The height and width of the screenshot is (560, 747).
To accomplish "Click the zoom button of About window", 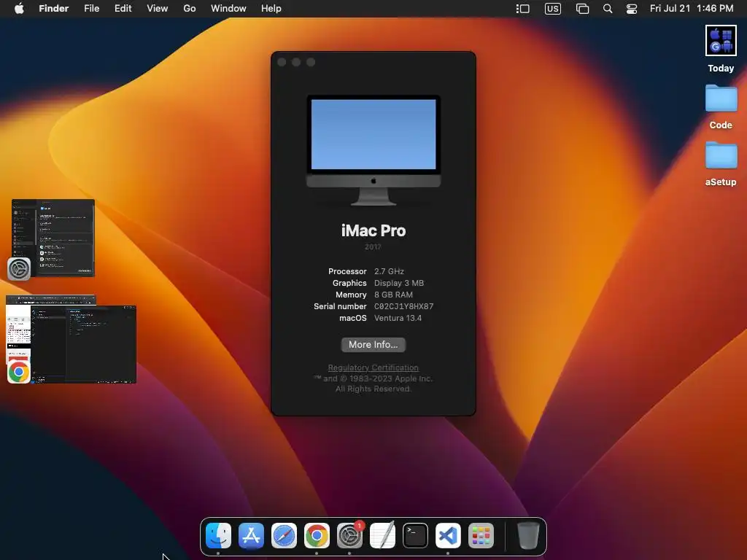I will [x=311, y=63].
